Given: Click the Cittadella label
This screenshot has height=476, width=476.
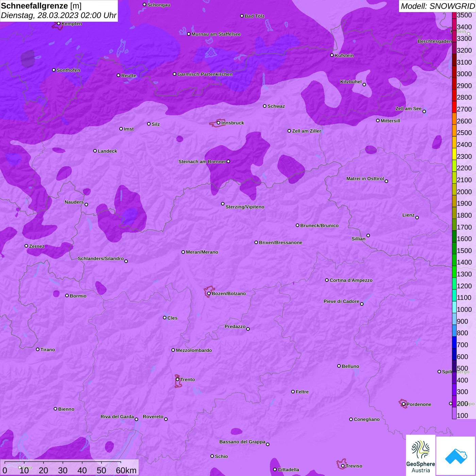Looking at the screenshot, I should coord(288,470).
